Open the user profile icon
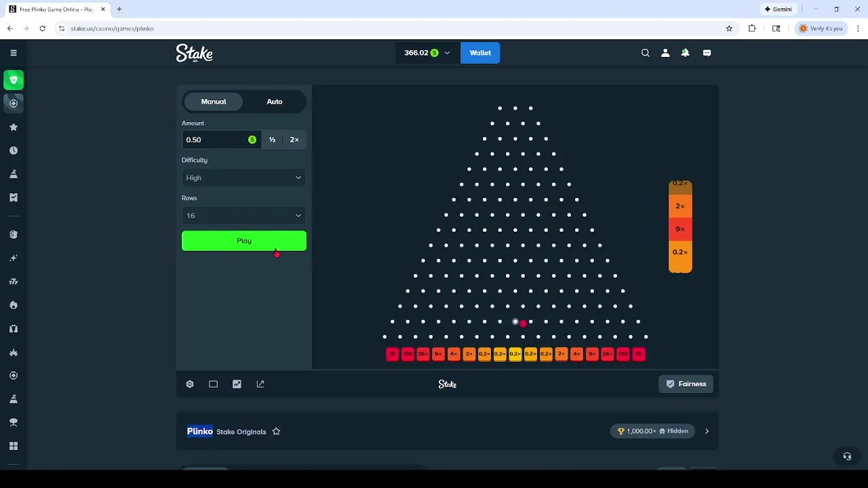This screenshot has width=868, height=488. [x=665, y=53]
